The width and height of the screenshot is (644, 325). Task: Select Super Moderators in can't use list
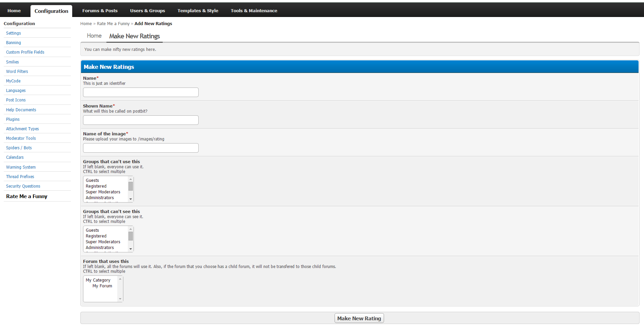point(103,192)
